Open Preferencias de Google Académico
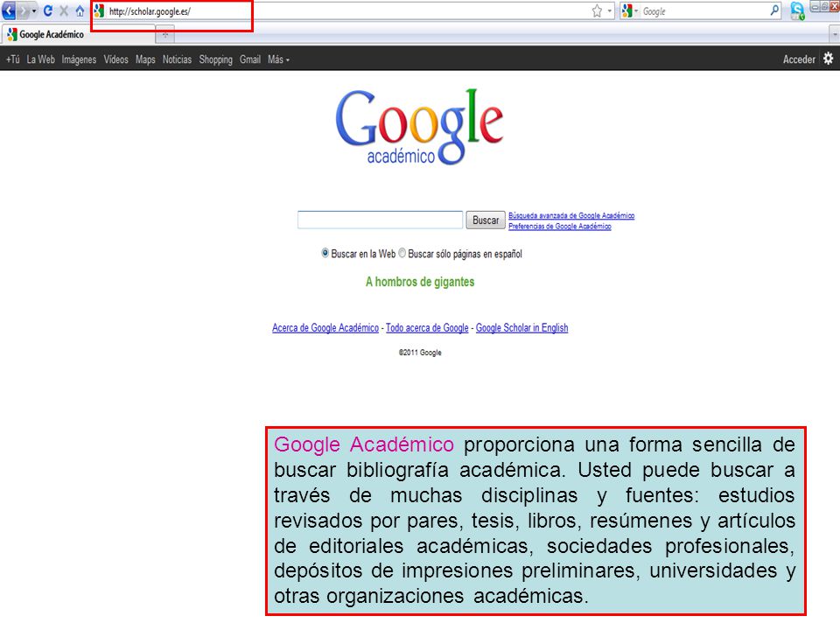This screenshot has width=840, height=630. tap(560, 226)
